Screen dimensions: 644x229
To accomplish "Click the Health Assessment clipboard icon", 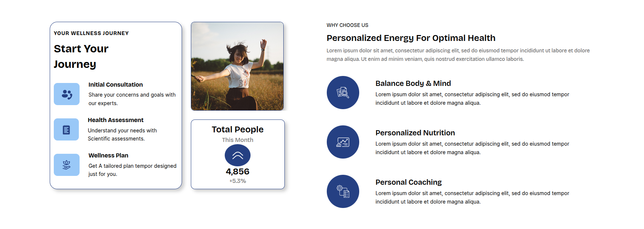I will 66,129.
